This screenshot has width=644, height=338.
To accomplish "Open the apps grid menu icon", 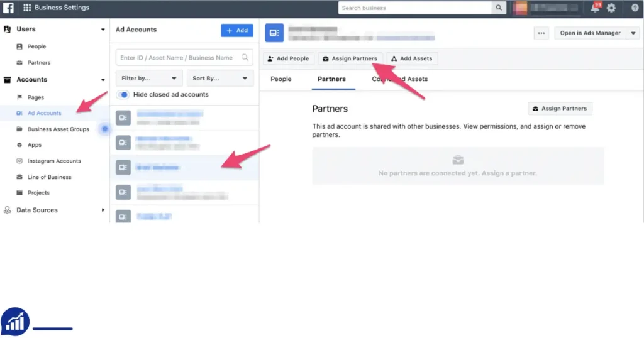I will [27, 8].
